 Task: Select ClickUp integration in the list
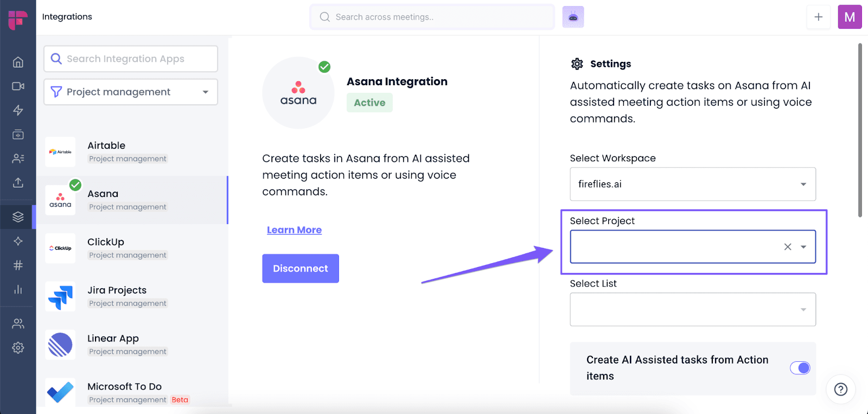click(132, 248)
